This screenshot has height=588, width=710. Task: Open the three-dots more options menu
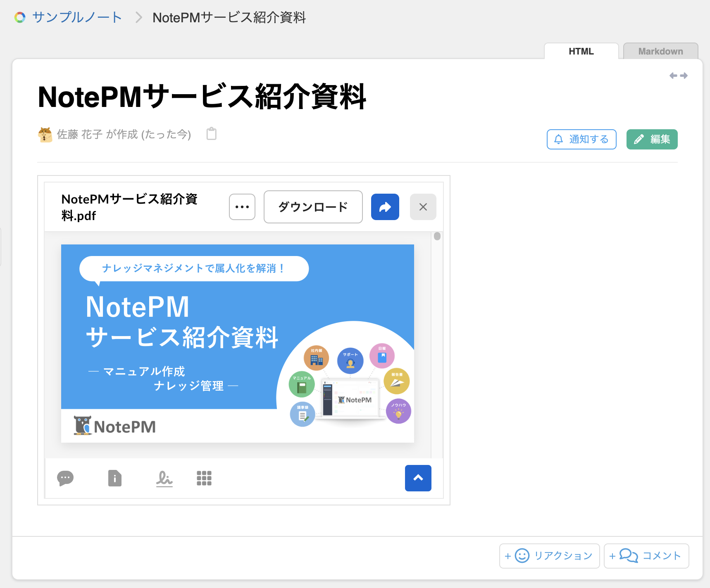[x=242, y=207]
